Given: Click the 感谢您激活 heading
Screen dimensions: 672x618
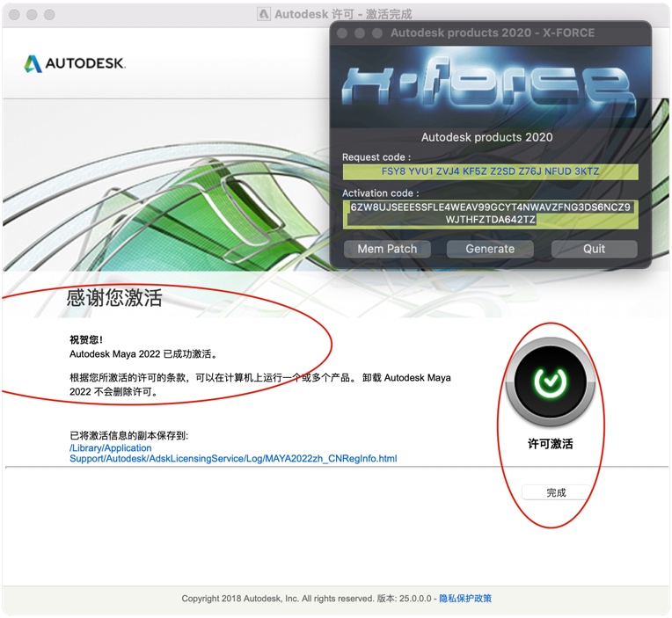Looking at the screenshot, I should coord(114,298).
